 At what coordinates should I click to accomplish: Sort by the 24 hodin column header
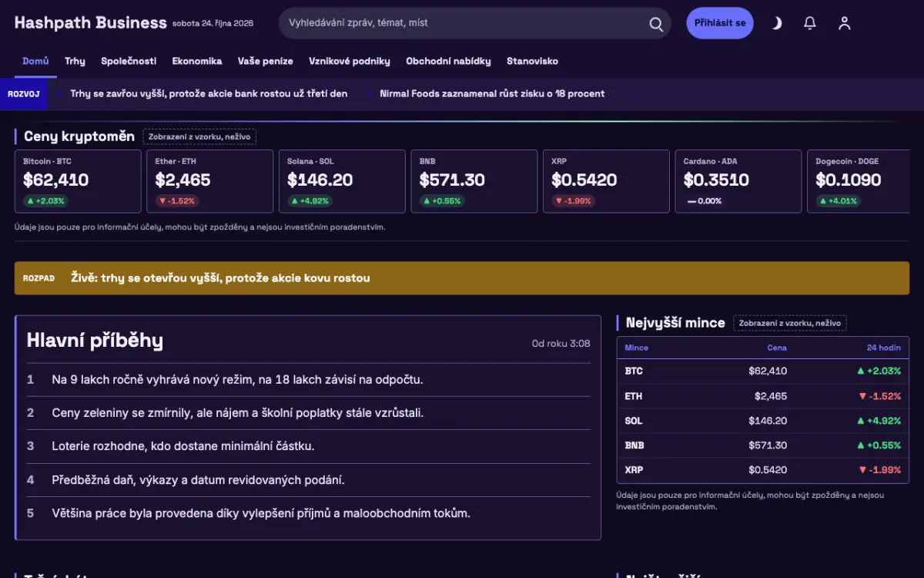tap(884, 348)
